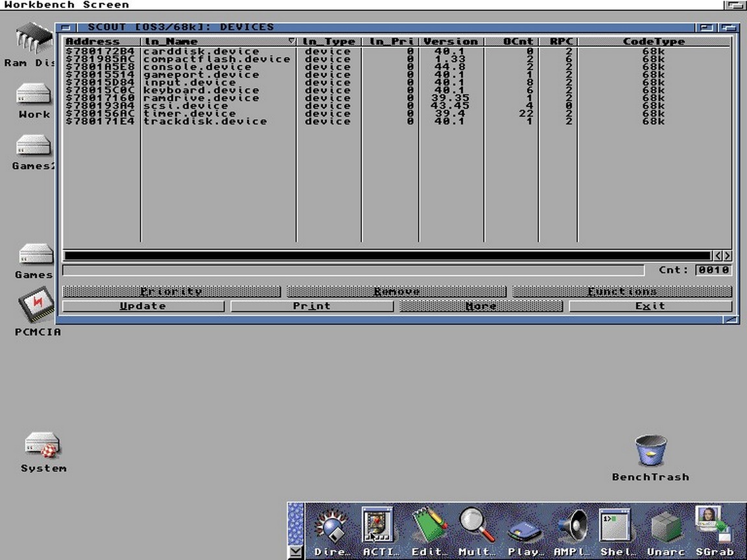The height and width of the screenshot is (560, 747).
Task: Click the Cnt value 0010 box
Action: pyautogui.click(x=713, y=270)
